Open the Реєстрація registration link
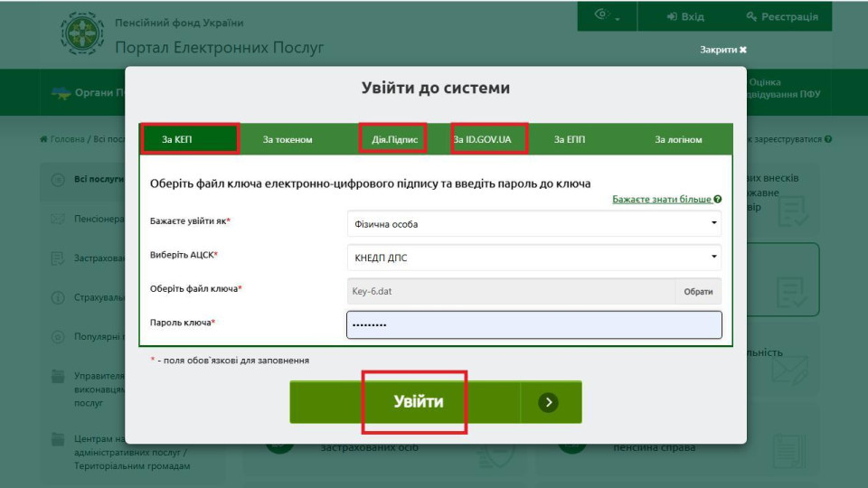The image size is (868, 488). point(782,16)
